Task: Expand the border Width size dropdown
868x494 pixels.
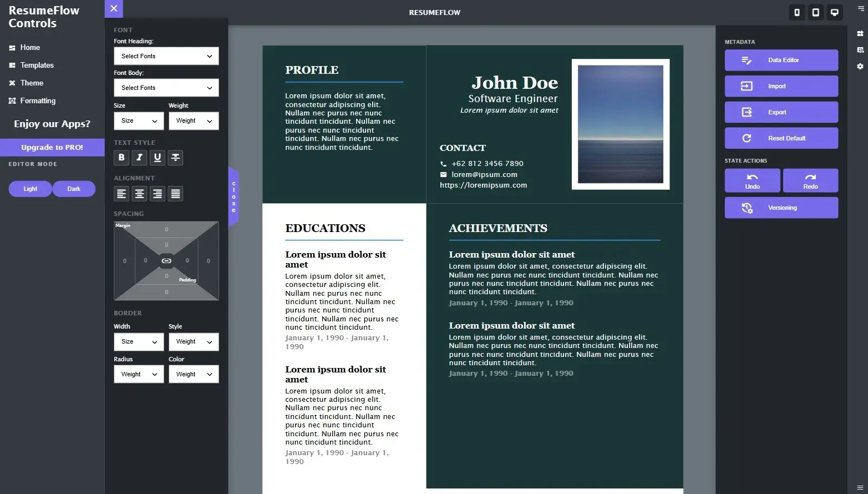Action: (x=138, y=341)
